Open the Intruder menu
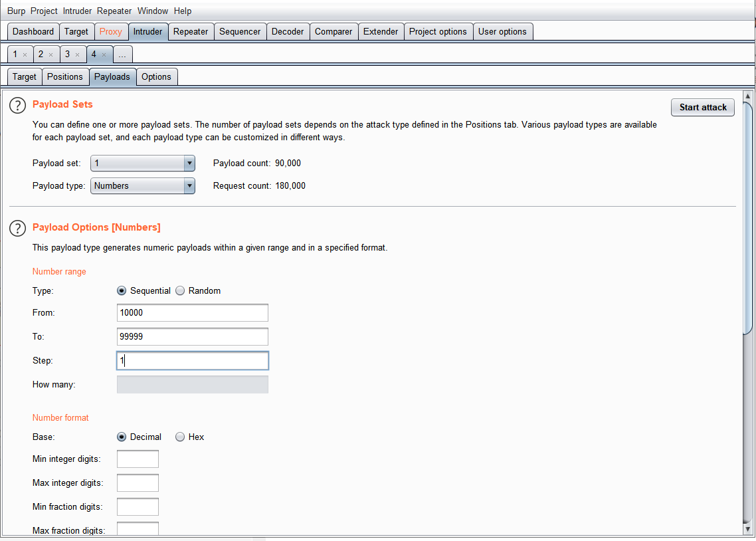The image size is (756, 541). pyautogui.click(x=77, y=11)
